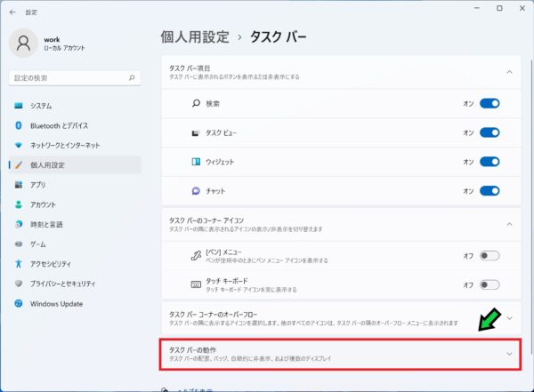Minimize the Settings window

(x=477, y=8)
